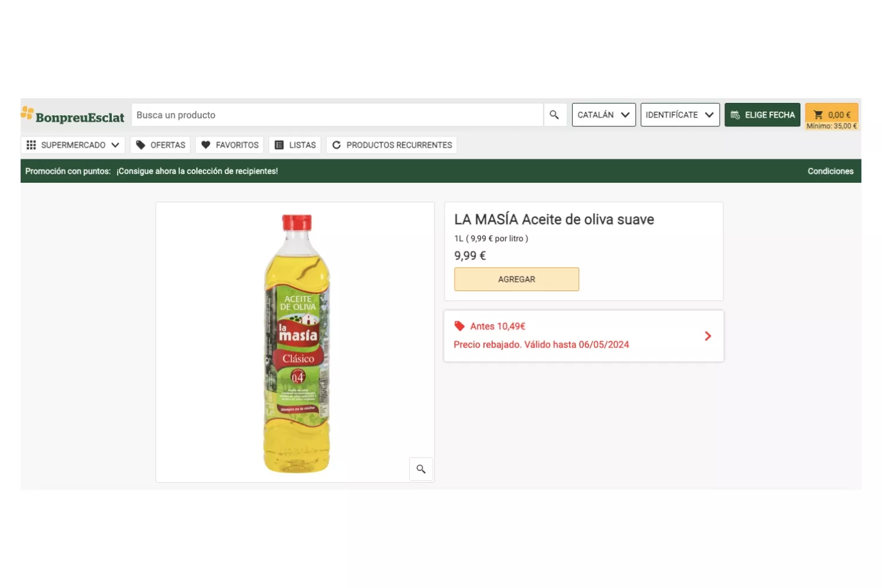Click the shopping cart icon
The image size is (882, 588).
pyautogui.click(x=818, y=115)
